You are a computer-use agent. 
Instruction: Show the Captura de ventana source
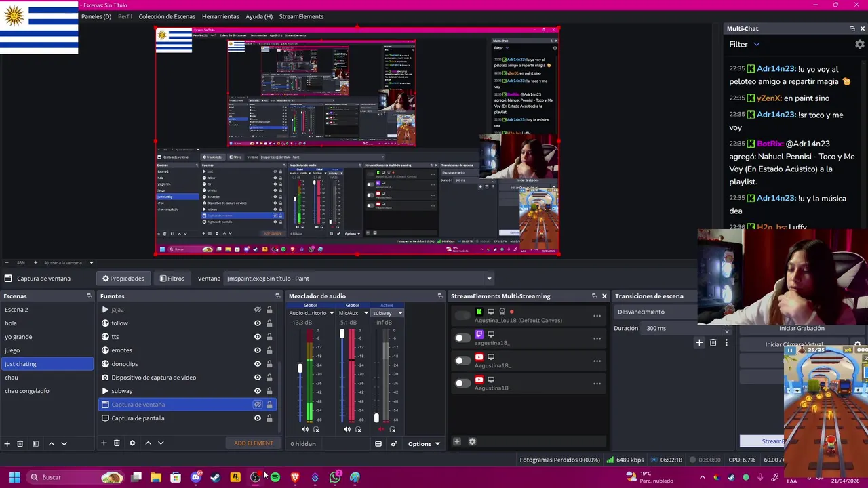pos(258,405)
